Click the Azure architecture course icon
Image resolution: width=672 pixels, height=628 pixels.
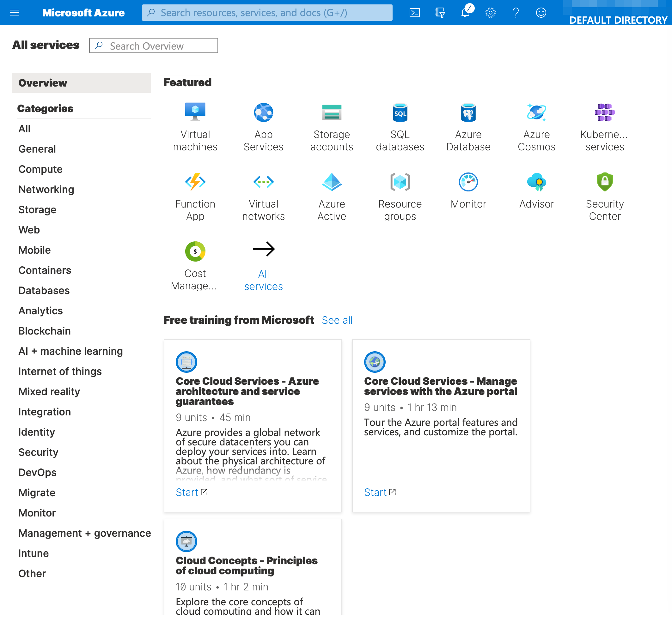pos(186,362)
